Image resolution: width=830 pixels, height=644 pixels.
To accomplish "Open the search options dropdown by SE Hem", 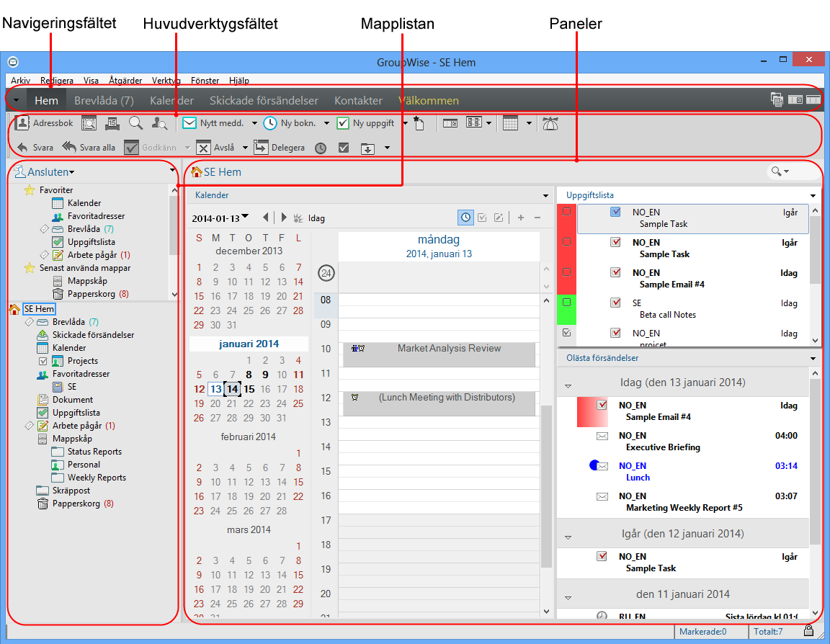I will pos(787,171).
